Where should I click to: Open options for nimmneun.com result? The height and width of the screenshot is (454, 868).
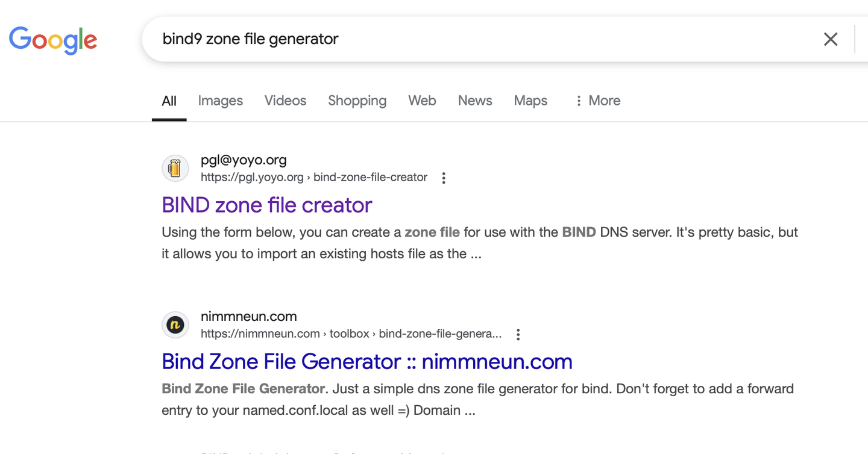point(518,334)
